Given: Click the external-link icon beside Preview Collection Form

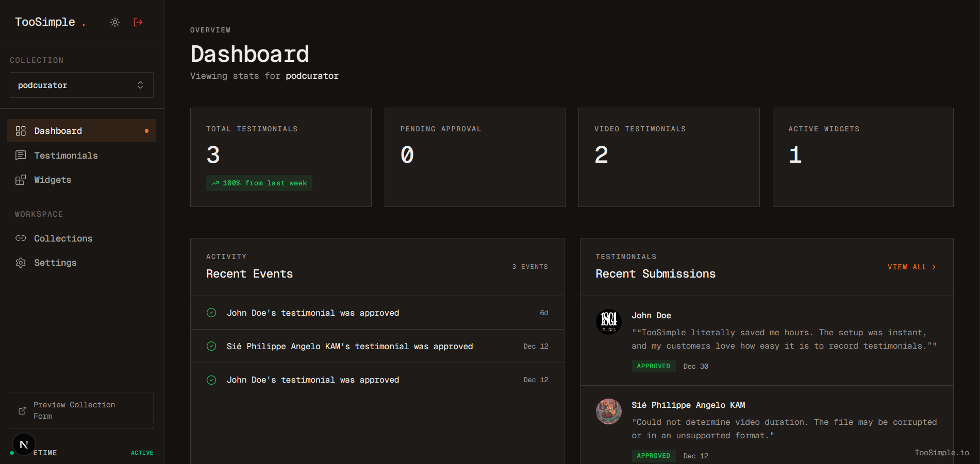Looking at the screenshot, I should click(22, 410).
